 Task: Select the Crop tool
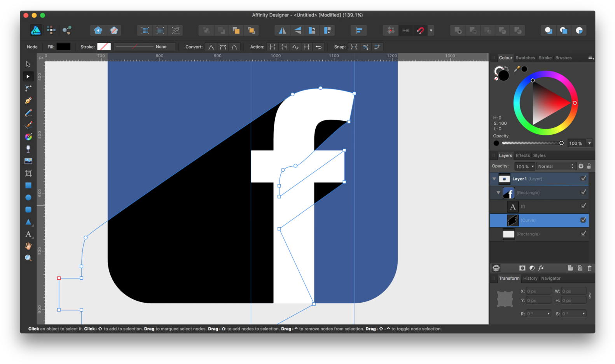click(x=28, y=173)
